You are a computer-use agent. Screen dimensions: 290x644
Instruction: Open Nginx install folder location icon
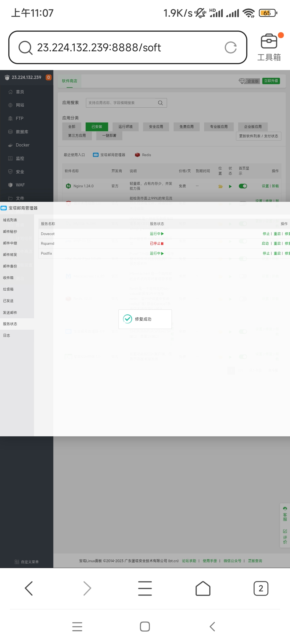click(x=220, y=186)
